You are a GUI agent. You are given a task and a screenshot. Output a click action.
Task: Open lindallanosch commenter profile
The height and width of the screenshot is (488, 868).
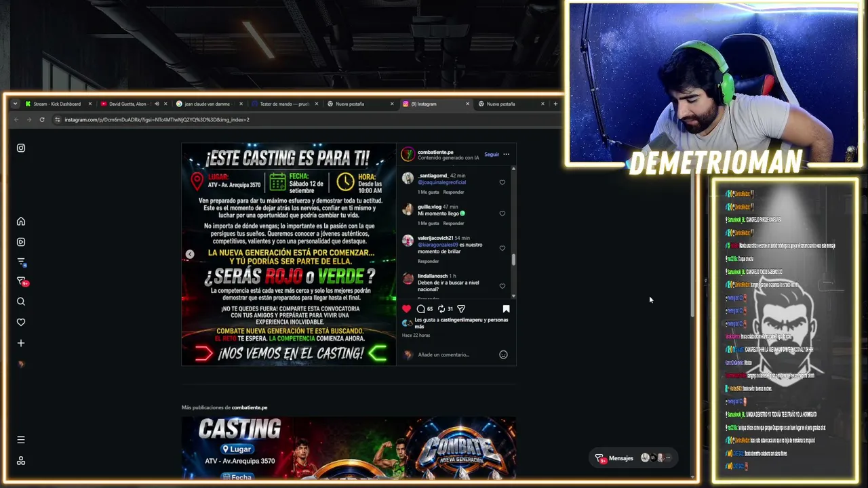tap(433, 277)
